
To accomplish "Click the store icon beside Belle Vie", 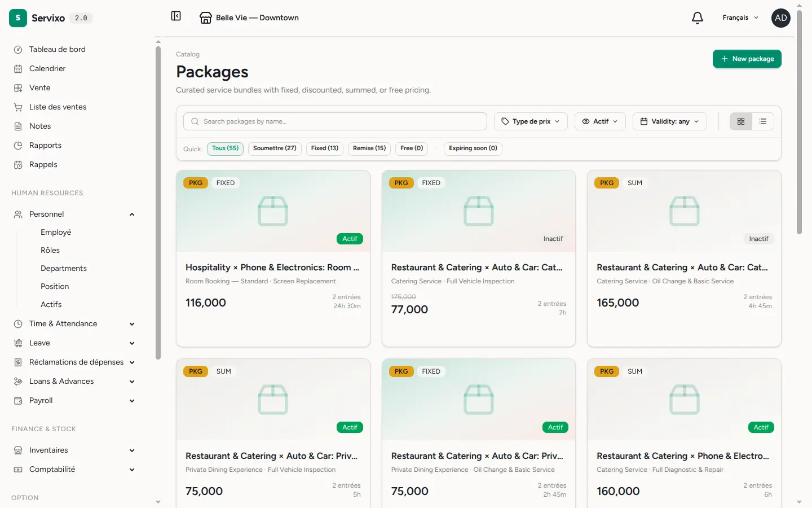I will (206, 18).
